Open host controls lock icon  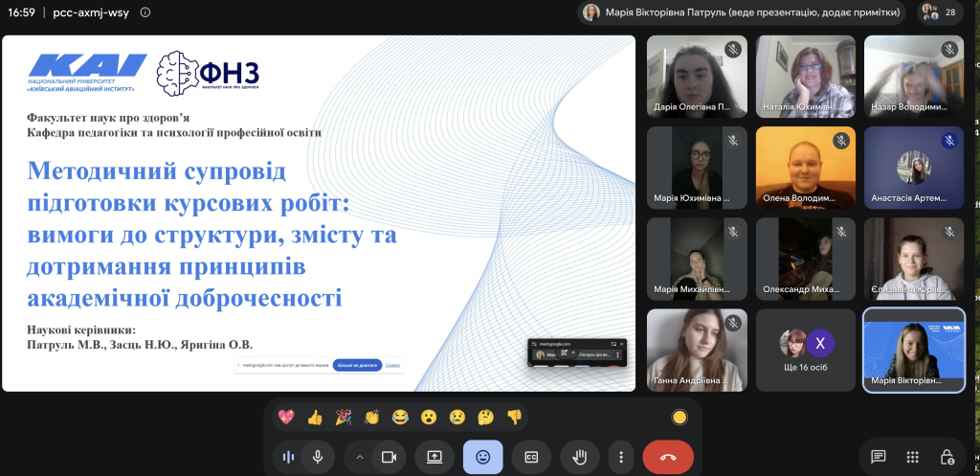tap(947, 457)
